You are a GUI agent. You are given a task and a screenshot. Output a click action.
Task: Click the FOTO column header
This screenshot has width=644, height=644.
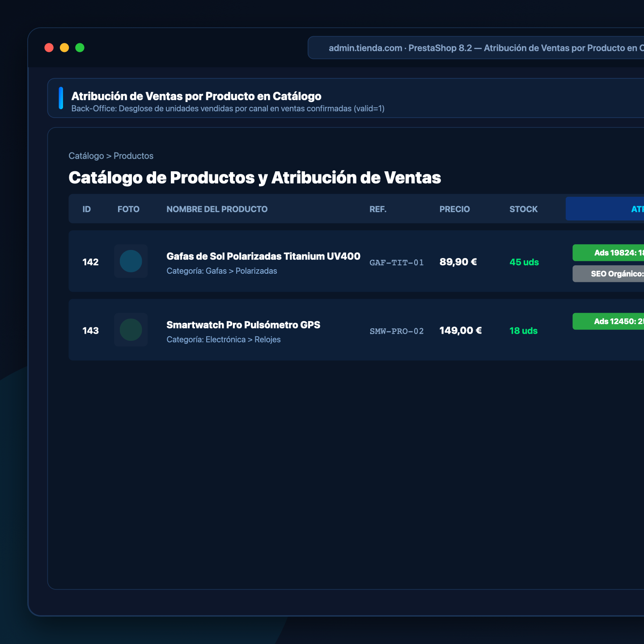(x=128, y=209)
